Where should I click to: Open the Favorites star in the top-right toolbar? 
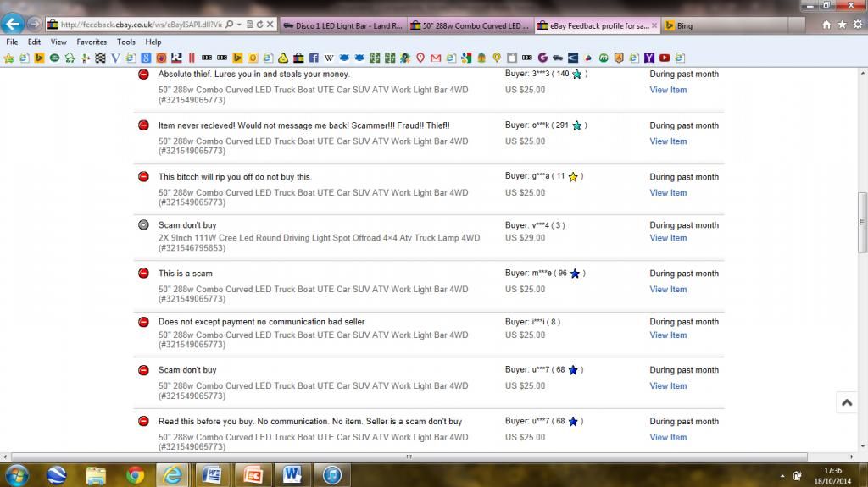click(842, 25)
